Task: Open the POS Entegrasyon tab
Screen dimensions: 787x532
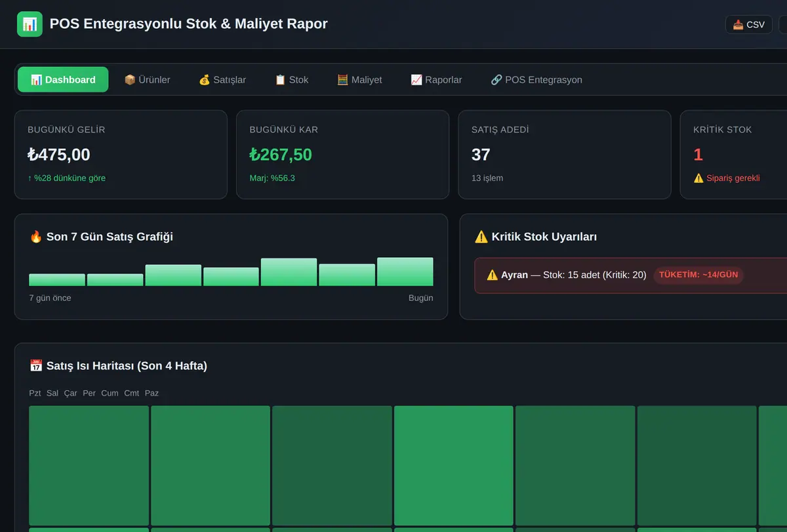Action: pyautogui.click(x=536, y=79)
